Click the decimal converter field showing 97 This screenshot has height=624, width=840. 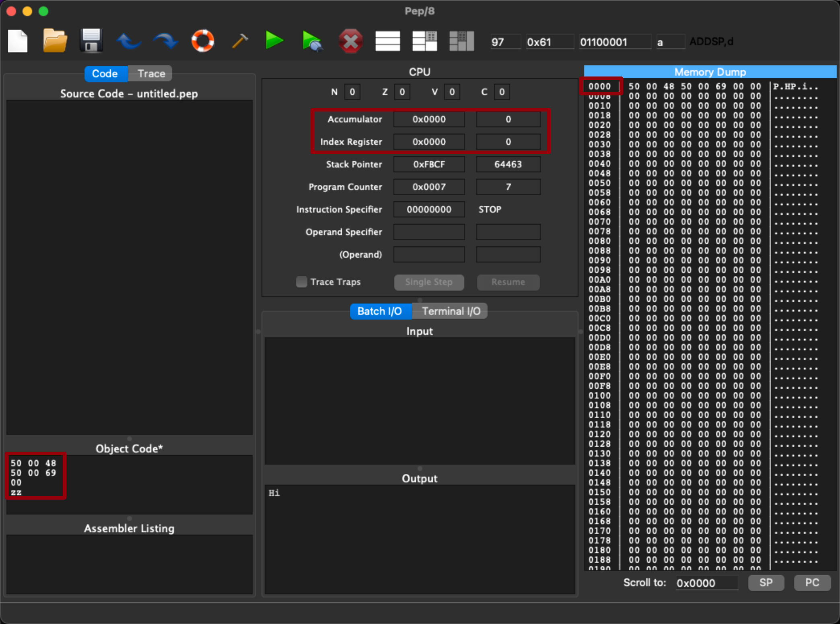(505, 42)
